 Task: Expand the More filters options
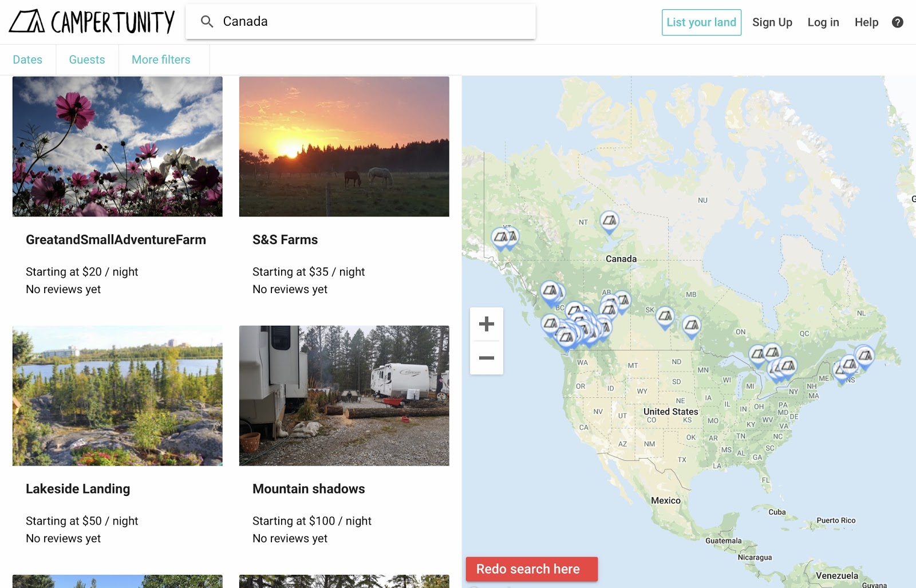pyautogui.click(x=161, y=60)
